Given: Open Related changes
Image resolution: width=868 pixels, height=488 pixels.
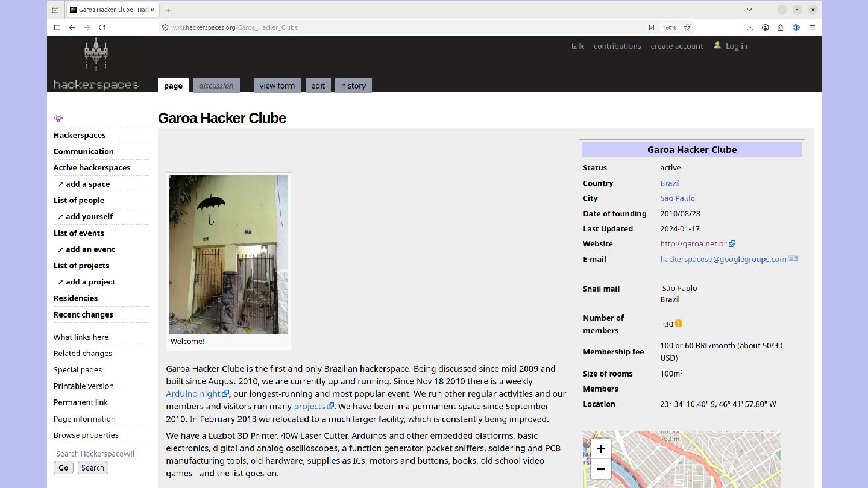Looking at the screenshot, I should [83, 353].
